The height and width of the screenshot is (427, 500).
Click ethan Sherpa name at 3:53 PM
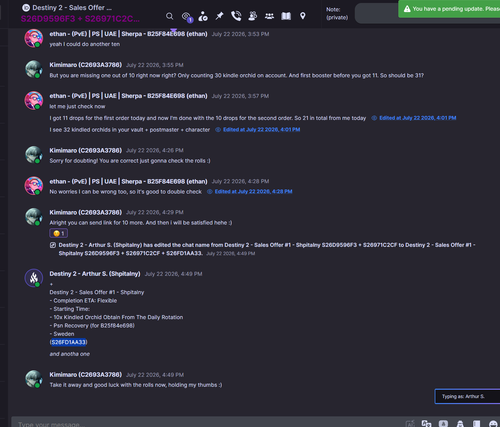point(128,34)
